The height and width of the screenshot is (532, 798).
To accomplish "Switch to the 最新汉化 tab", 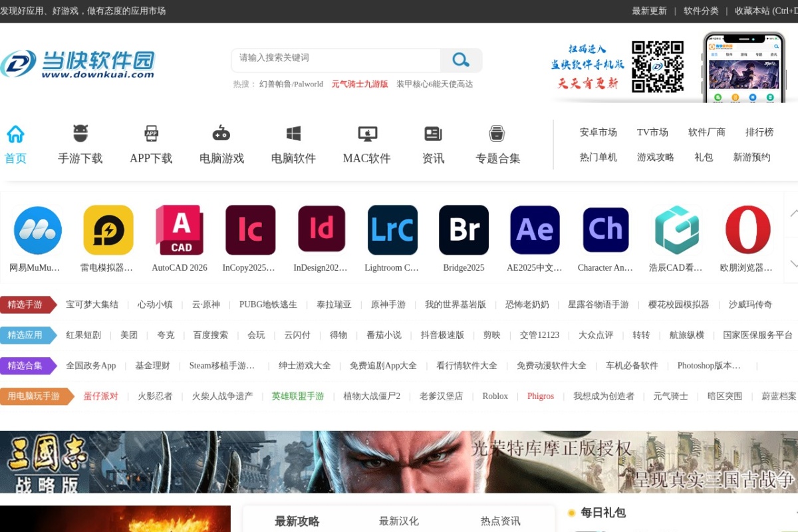I will [x=399, y=521].
